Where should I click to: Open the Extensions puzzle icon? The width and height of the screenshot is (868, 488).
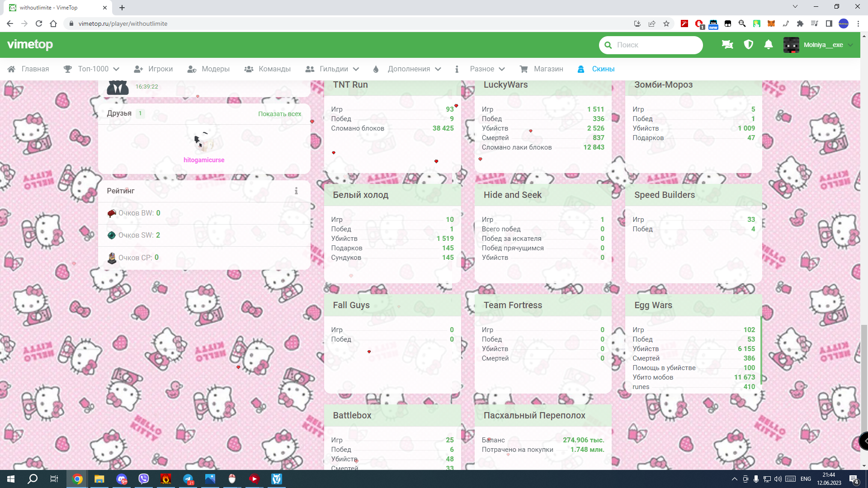(x=800, y=23)
